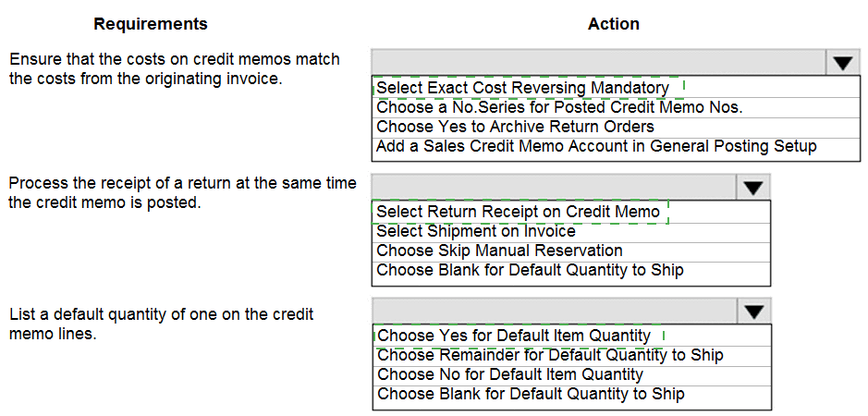This screenshot has width=868, height=416.
Task: Choose Skip Manual Reservation option
Action: pyautogui.click(x=499, y=251)
